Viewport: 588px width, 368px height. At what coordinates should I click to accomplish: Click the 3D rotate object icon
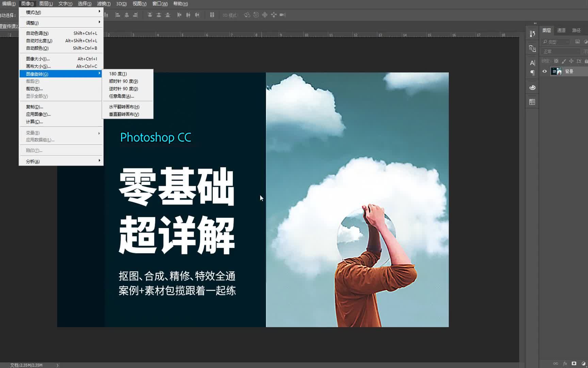coord(247,15)
